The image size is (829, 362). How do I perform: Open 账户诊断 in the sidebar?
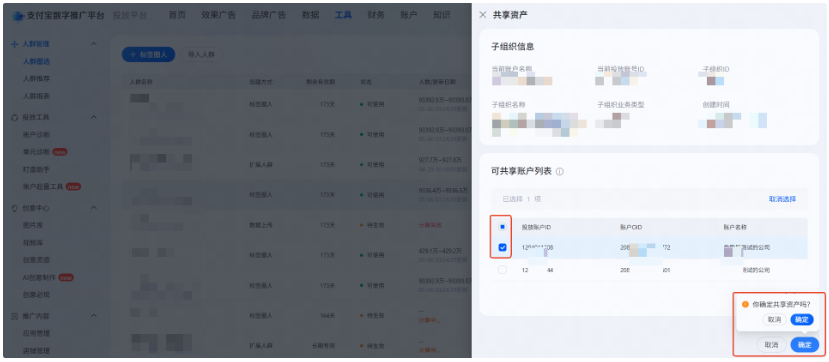pyautogui.click(x=36, y=135)
